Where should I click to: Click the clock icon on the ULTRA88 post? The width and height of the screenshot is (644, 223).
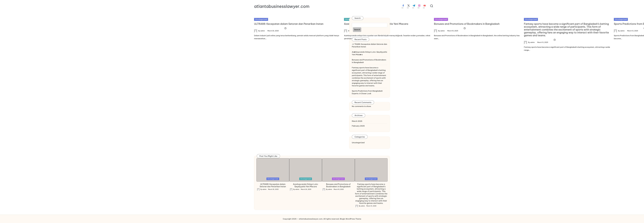click(285, 28)
